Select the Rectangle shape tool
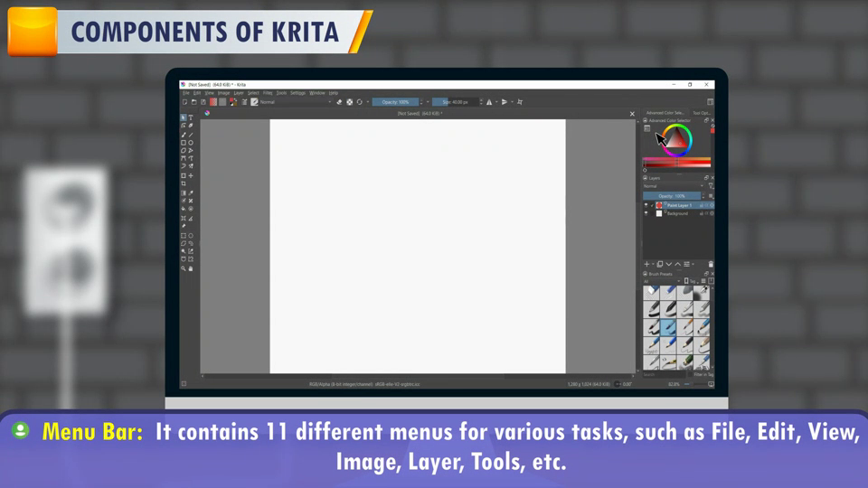Image resolution: width=868 pixels, height=488 pixels. pyautogui.click(x=184, y=143)
